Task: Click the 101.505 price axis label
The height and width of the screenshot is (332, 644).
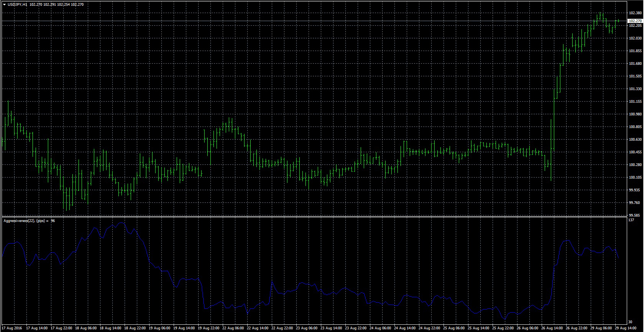Action: tap(635, 76)
